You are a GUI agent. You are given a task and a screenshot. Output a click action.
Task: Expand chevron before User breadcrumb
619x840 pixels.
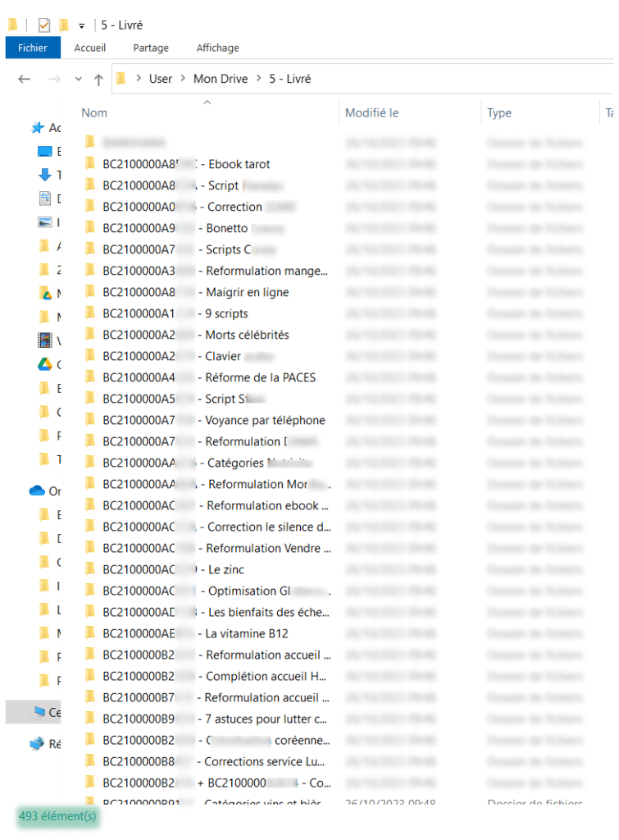[139, 78]
